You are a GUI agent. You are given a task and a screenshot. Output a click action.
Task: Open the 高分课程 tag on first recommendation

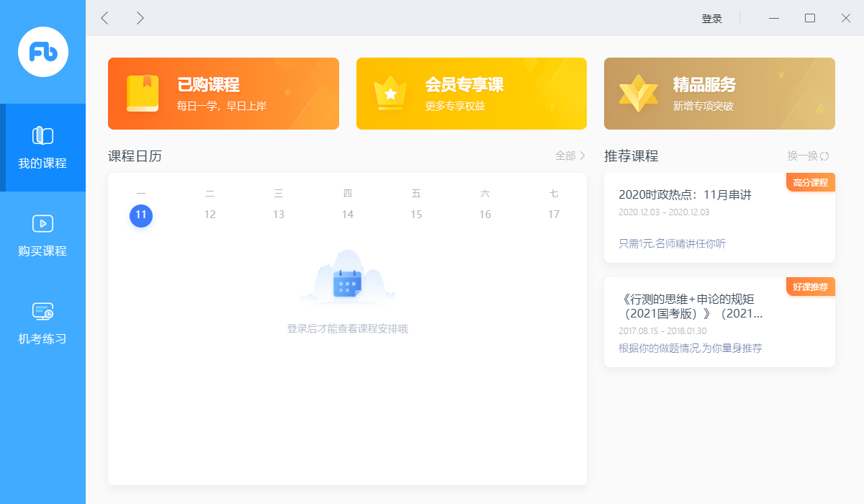click(x=810, y=182)
